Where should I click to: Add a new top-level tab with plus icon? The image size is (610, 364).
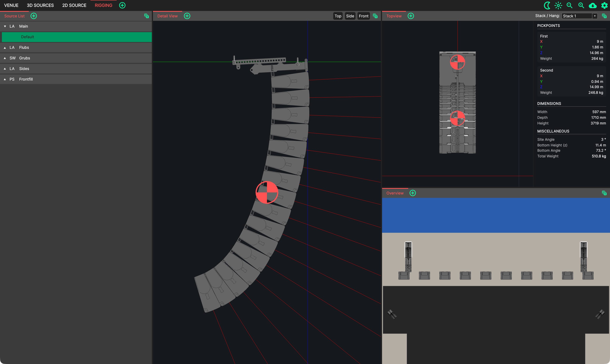click(122, 5)
